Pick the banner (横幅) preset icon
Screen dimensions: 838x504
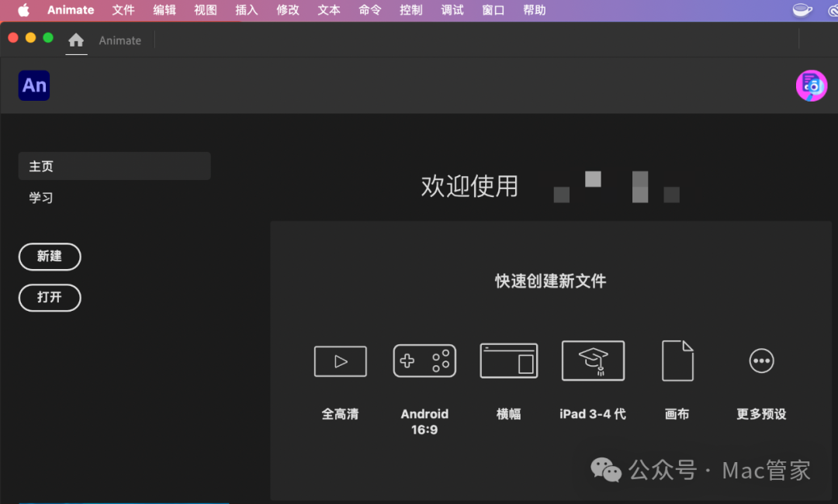509,361
